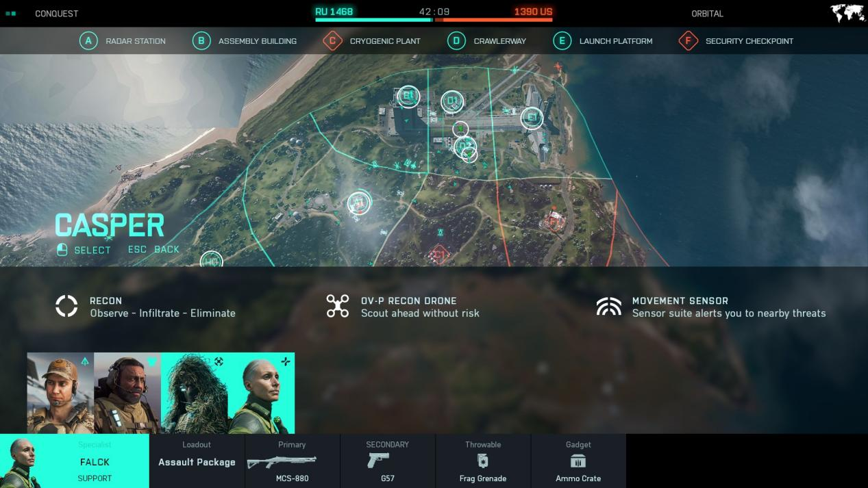868x488 pixels.
Task: Open the squad indicator icon beside CONQUEST
Action: (x=10, y=14)
